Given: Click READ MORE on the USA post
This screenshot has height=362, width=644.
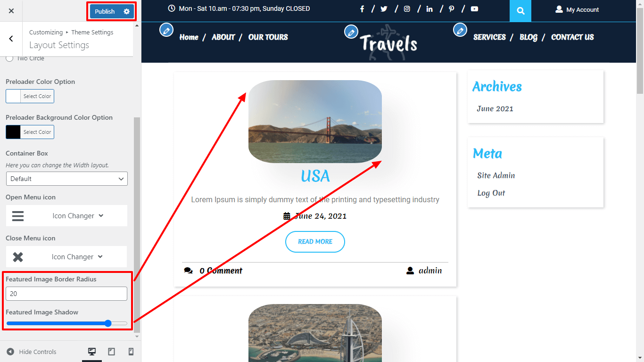Looking at the screenshot, I should [315, 241].
